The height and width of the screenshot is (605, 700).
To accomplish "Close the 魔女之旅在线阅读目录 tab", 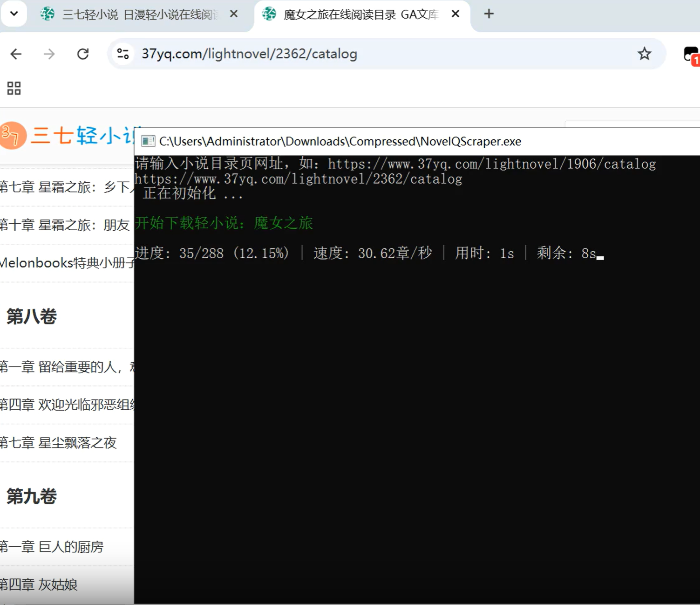I will [x=455, y=14].
